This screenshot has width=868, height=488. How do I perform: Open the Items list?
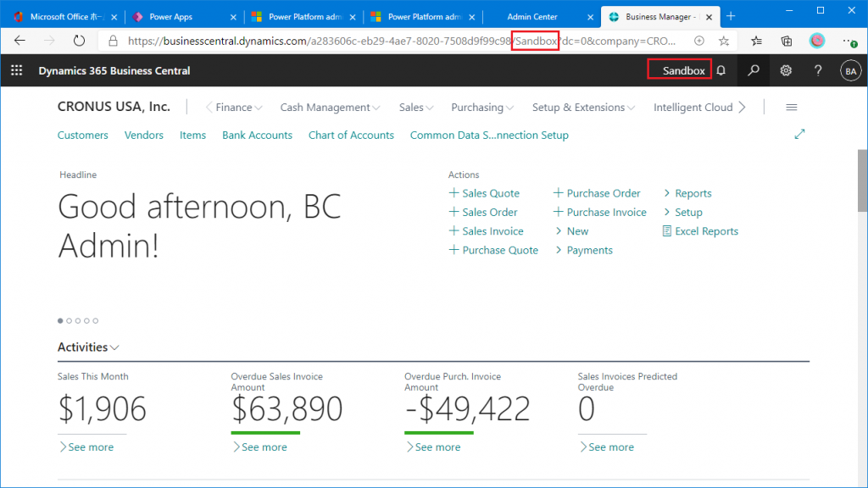192,135
